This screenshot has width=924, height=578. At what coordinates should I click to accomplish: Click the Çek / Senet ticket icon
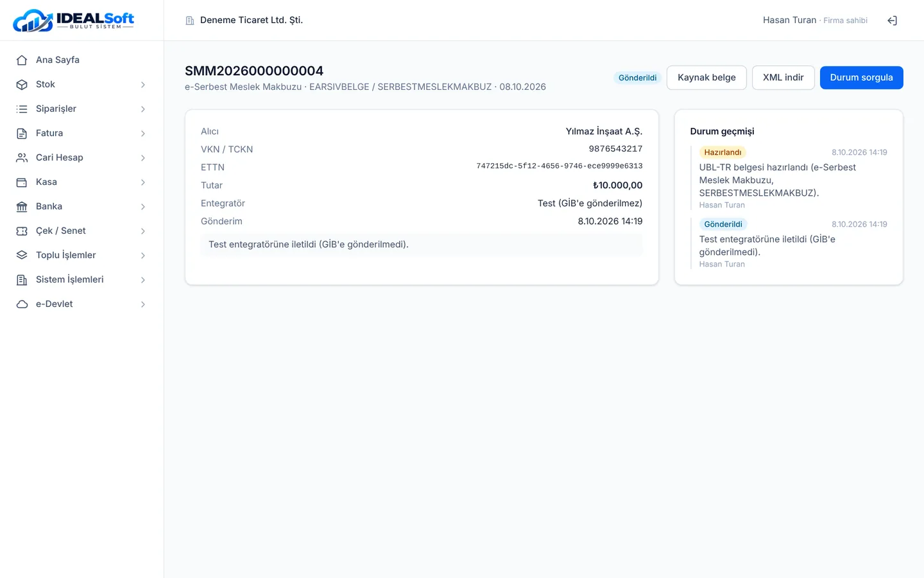[22, 231]
